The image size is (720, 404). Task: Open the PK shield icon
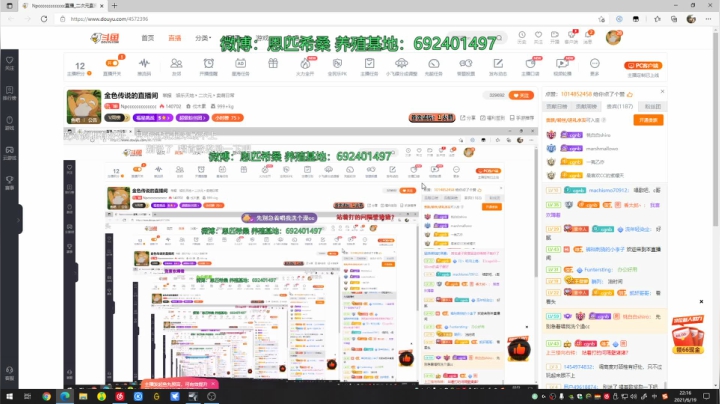(338, 63)
